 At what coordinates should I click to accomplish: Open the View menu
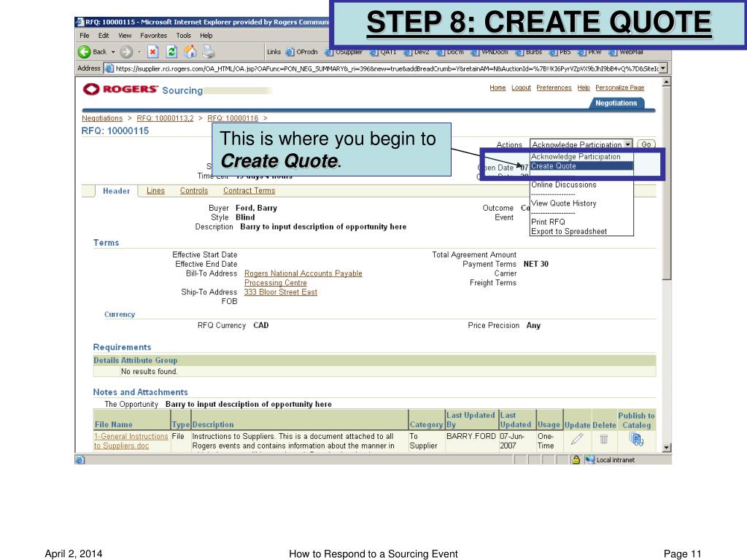125,35
